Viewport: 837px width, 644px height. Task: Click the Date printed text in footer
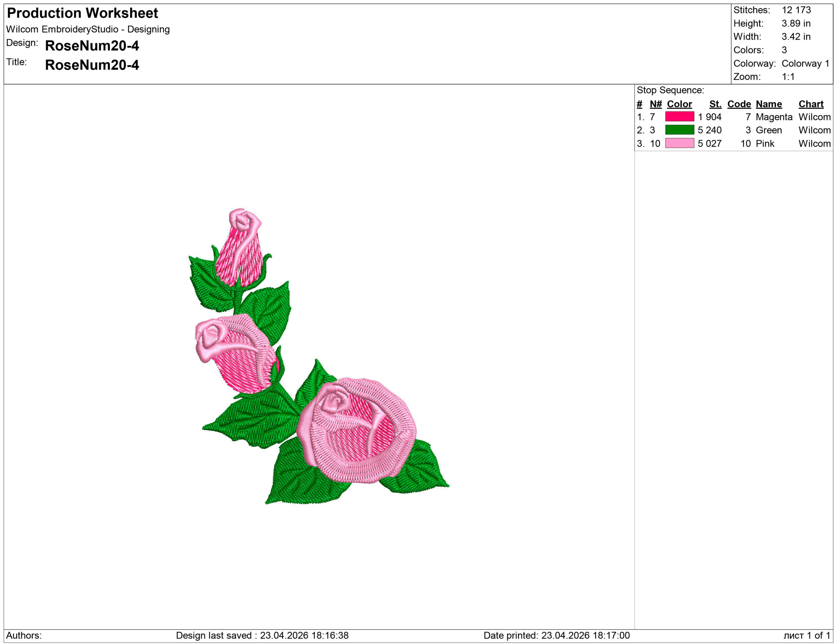pyautogui.click(x=556, y=635)
